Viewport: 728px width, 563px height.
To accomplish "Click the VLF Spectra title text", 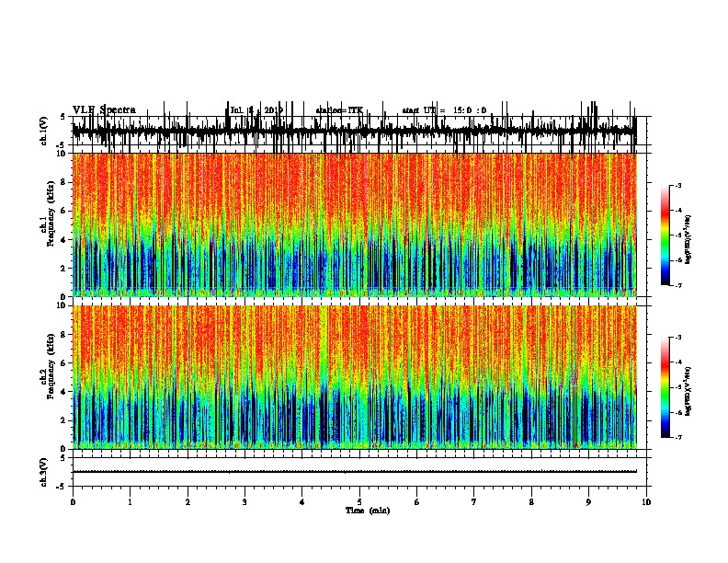I will 104,109.
